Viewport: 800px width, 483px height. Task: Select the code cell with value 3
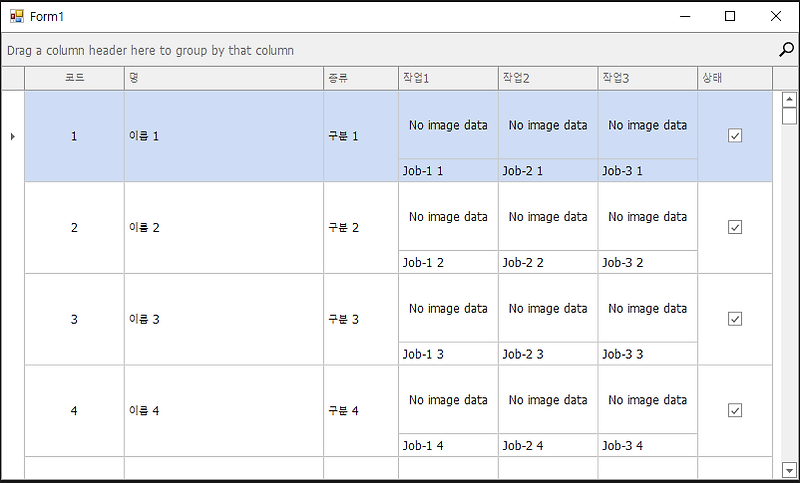pos(74,319)
